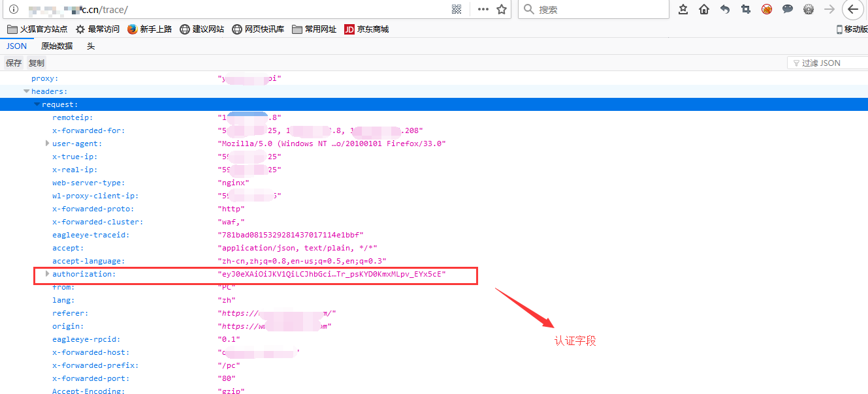Click the "zh" lang value

[x=226, y=300]
